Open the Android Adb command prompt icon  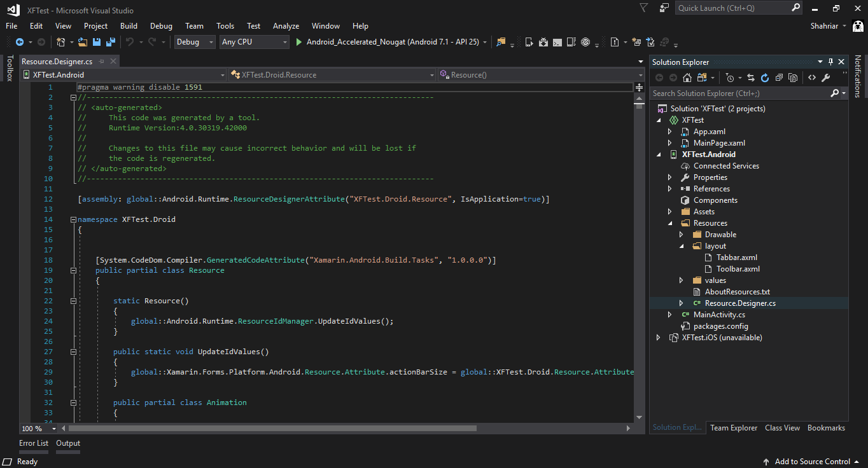tap(557, 42)
